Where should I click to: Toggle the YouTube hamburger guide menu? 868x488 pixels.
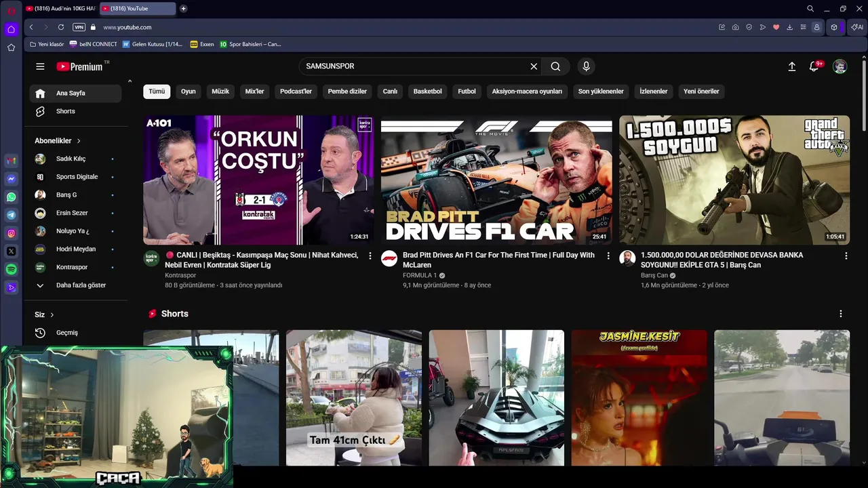40,66
